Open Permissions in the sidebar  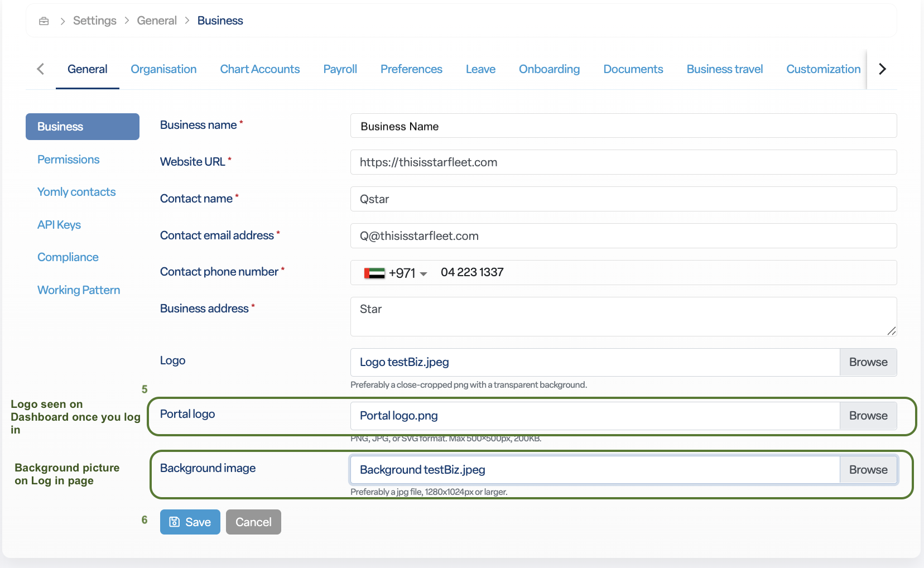click(68, 160)
